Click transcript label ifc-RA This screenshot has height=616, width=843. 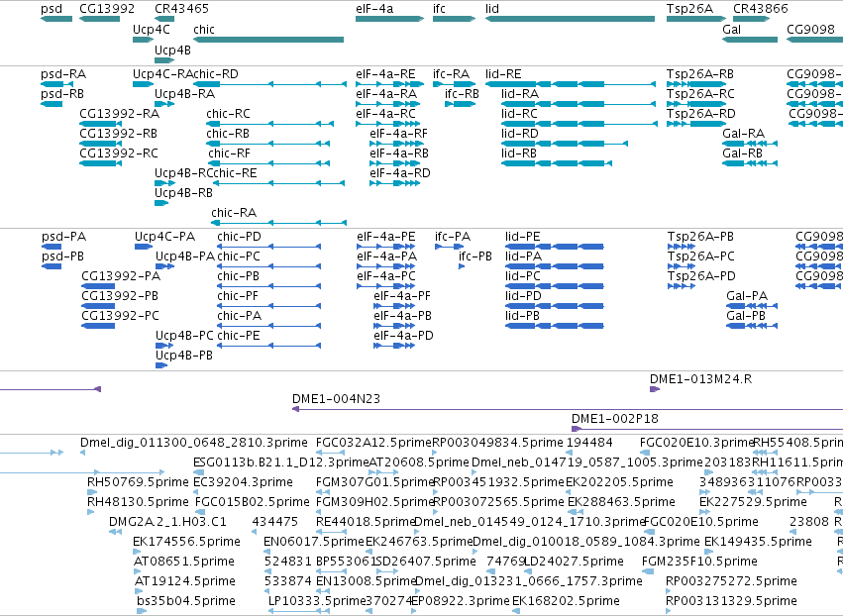coord(451,73)
